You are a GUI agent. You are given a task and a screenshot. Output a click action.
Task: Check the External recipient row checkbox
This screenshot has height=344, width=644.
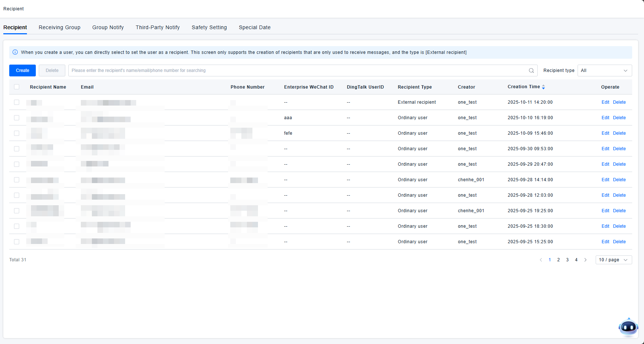[17, 102]
